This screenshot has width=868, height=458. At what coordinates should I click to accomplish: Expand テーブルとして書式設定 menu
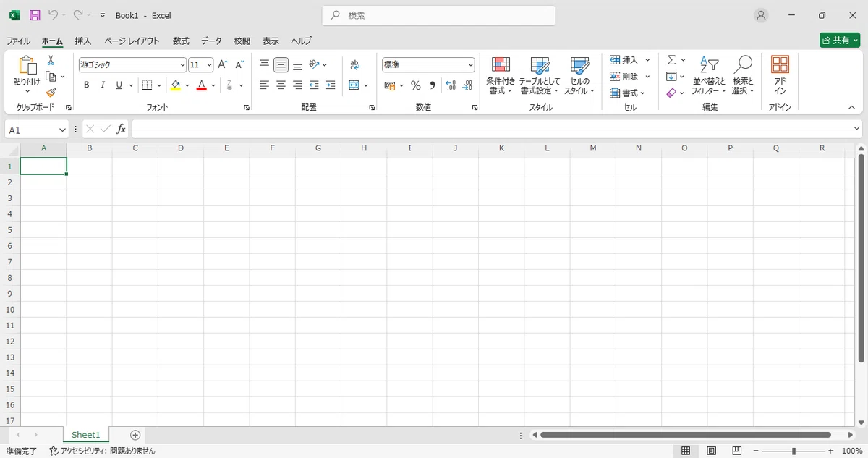coord(540,76)
